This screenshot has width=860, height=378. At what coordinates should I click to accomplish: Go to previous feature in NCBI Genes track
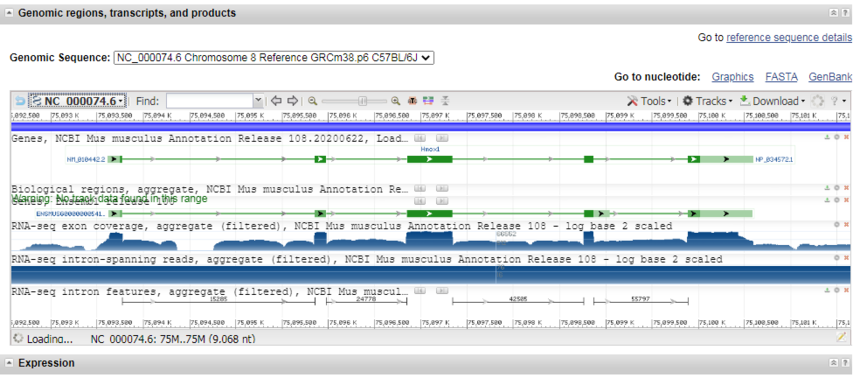(x=420, y=138)
